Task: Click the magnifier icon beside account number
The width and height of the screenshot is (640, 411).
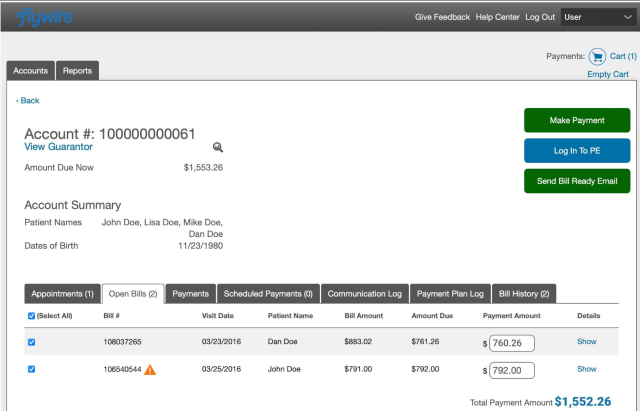Action: (218, 147)
